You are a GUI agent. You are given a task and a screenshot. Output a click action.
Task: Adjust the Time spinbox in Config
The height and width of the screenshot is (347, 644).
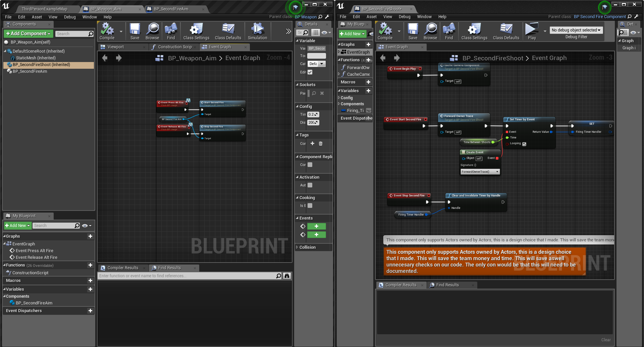point(313,114)
